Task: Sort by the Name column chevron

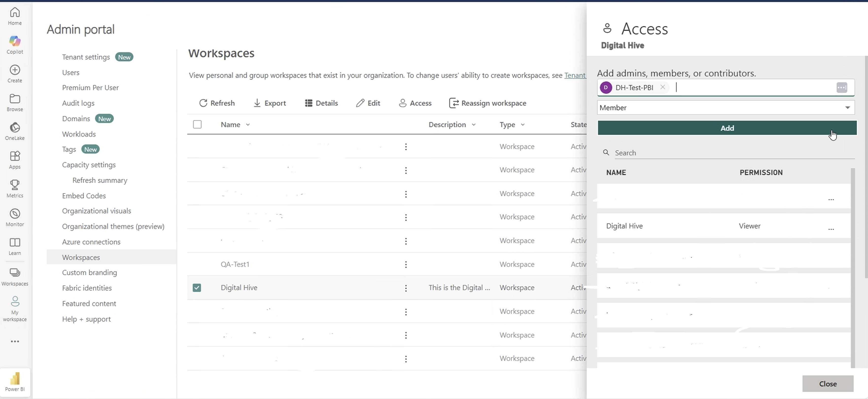Action: click(x=248, y=124)
